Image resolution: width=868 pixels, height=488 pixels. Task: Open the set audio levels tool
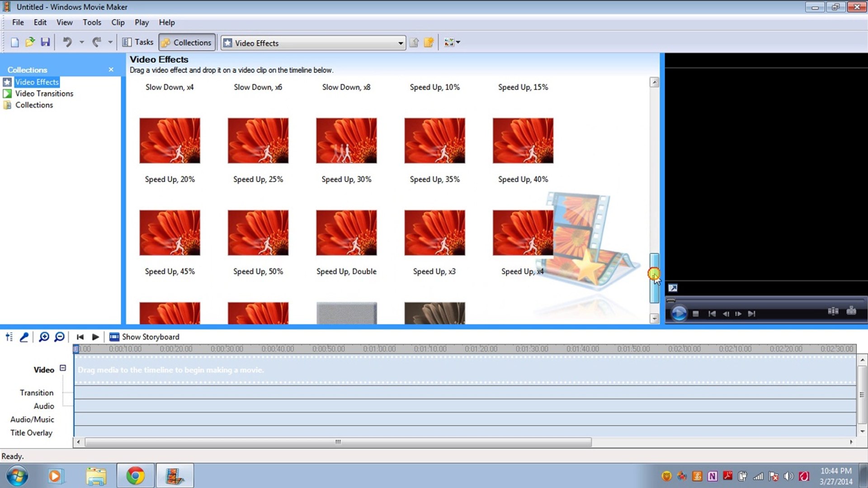click(9, 337)
